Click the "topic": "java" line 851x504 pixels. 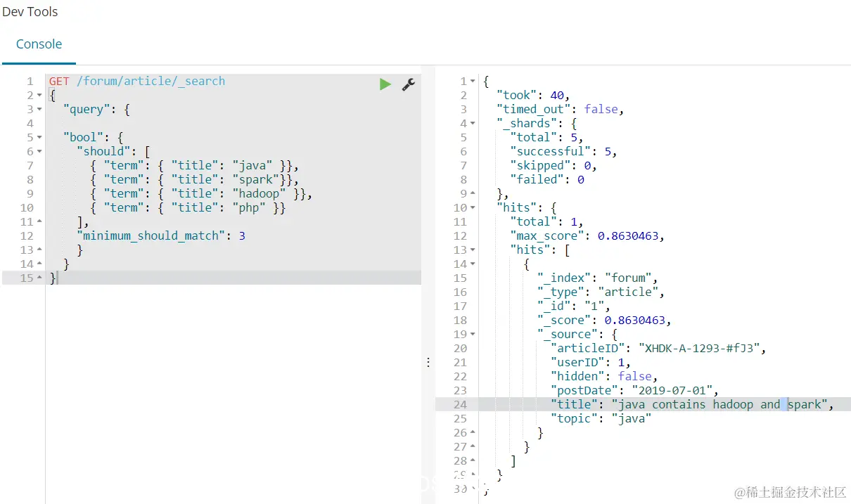(601, 418)
